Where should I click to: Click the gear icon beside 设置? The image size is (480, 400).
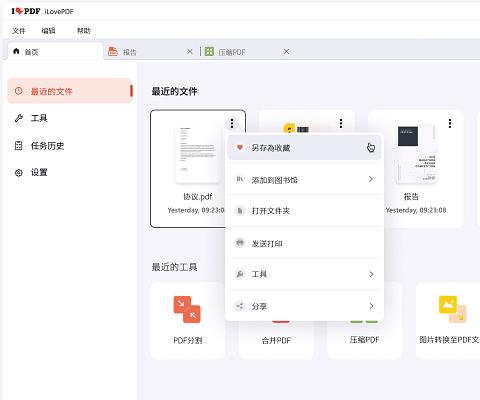pyautogui.click(x=19, y=173)
